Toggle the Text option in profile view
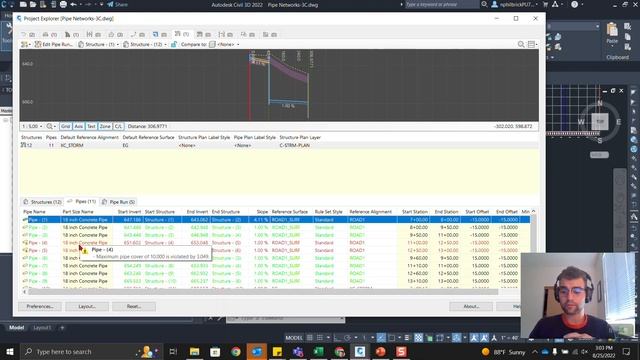Image resolution: width=640 pixels, height=360 pixels. [x=91, y=126]
